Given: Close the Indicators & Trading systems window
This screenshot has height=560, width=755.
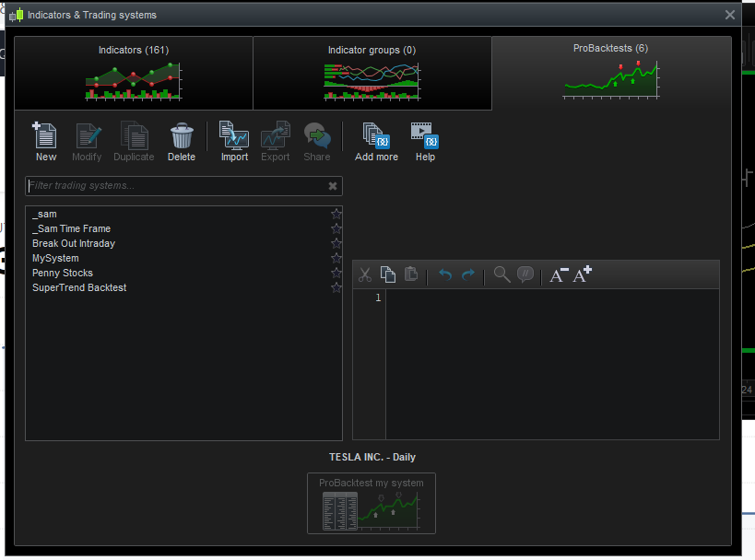Looking at the screenshot, I should (729, 15).
